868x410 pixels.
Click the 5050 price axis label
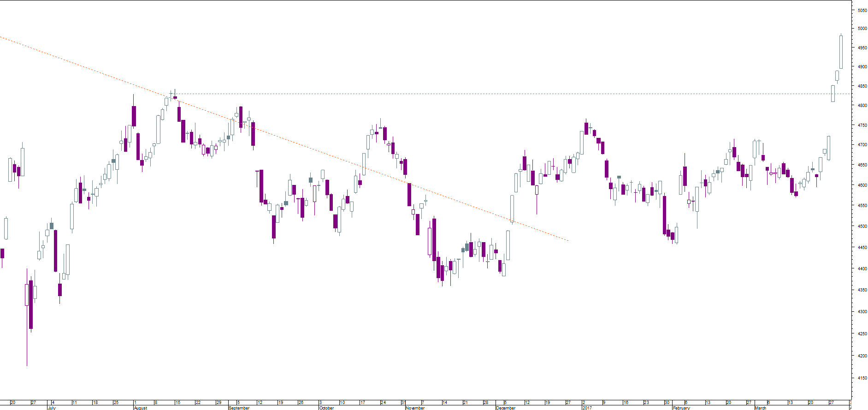pos(862,10)
